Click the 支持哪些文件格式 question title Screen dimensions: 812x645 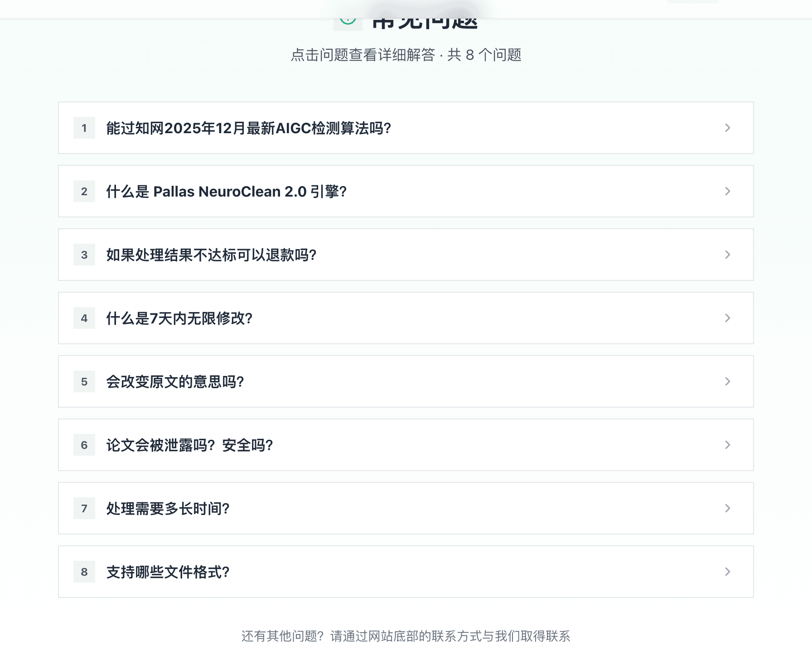click(168, 572)
